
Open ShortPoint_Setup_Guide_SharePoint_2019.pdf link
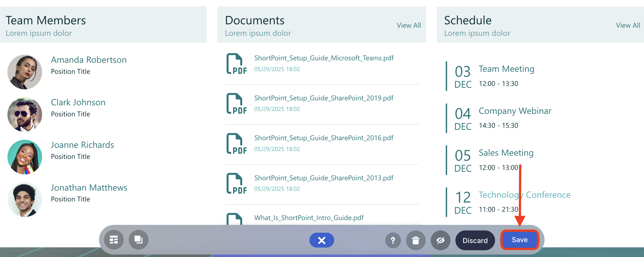pyautogui.click(x=324, y=98)
